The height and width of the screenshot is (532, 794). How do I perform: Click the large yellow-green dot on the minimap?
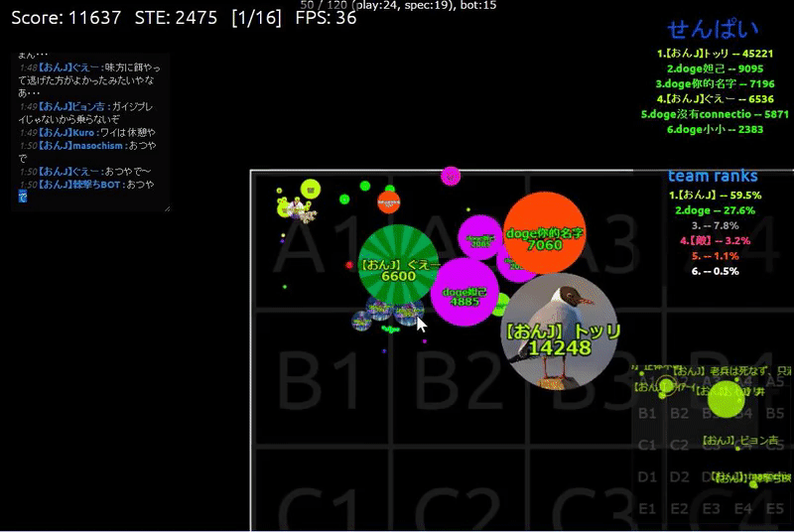point(727,399)
